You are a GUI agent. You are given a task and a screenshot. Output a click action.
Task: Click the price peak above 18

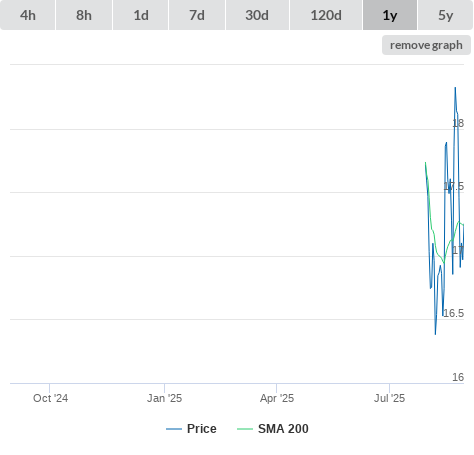455,88
